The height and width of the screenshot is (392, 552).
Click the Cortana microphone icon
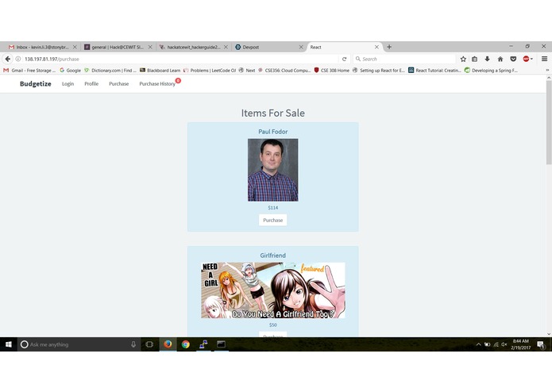click(x=133, y=344)
